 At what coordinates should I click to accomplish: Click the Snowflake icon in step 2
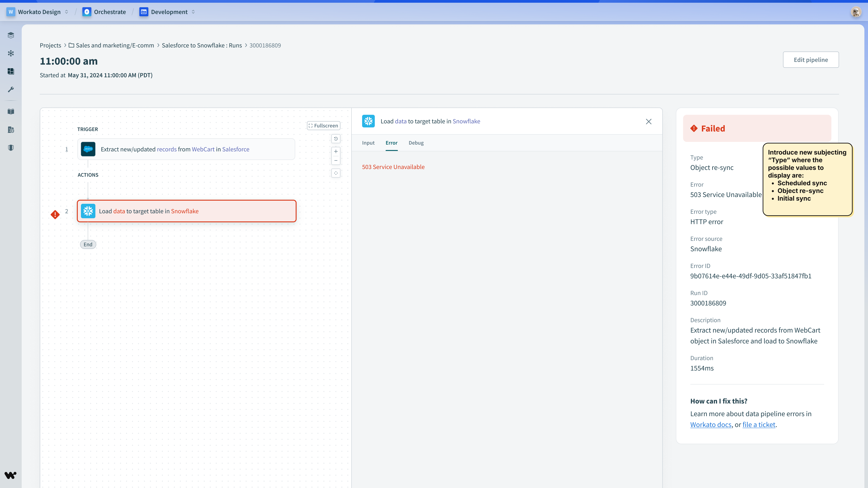click(88, 211)
